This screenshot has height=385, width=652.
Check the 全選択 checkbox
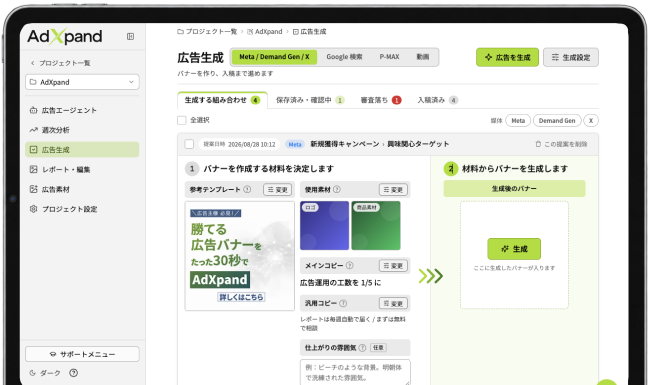point(182,120)
